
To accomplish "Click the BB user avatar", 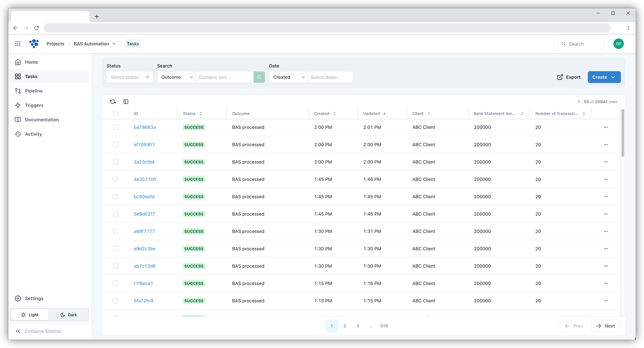I will 618,44.
